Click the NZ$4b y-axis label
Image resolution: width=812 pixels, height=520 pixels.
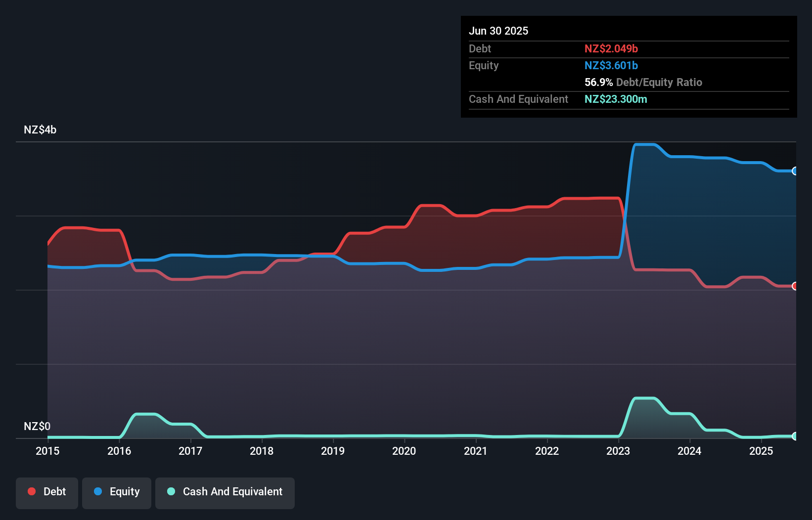pos(40,130)
